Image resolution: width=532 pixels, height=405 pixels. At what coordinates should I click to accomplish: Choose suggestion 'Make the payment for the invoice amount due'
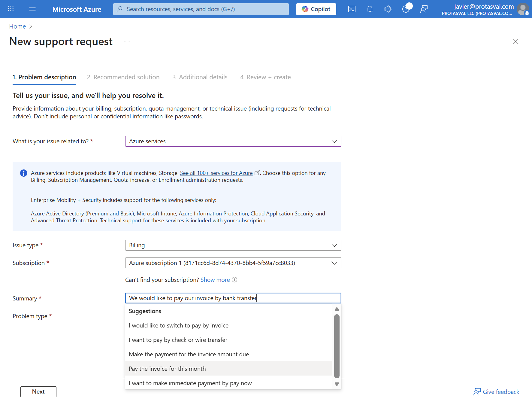[x=229, y=354]
